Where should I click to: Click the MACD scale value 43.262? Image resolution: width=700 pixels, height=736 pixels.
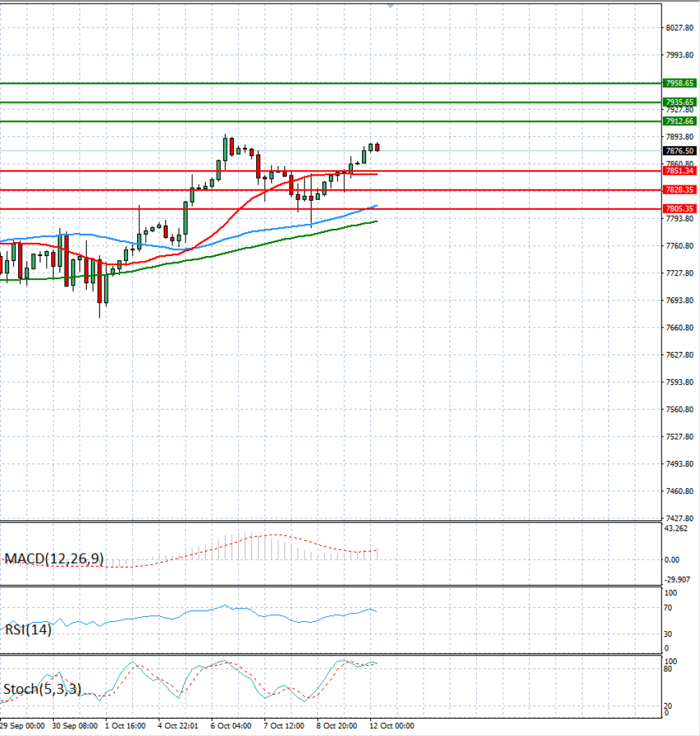pyautogui.click(x=676, y=528)
